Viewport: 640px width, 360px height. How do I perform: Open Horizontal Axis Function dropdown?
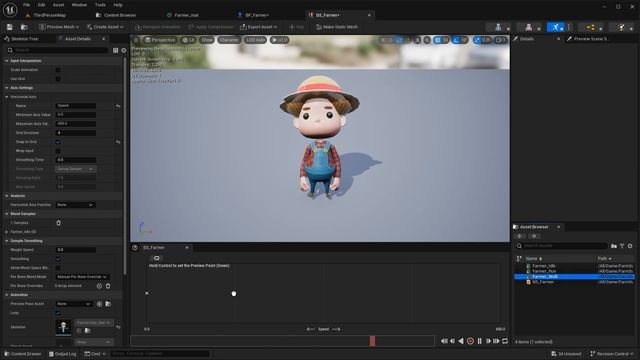[75, 205]
